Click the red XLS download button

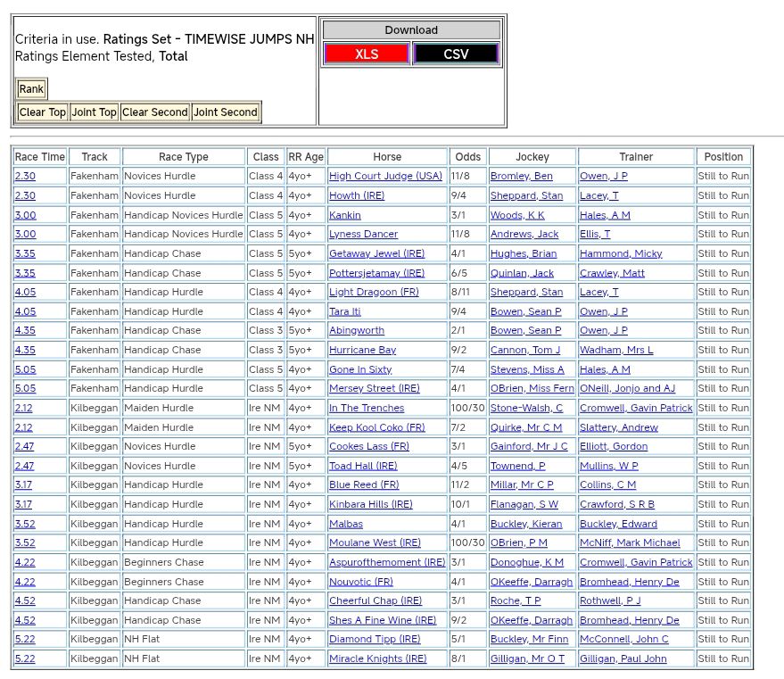(367, 54)
